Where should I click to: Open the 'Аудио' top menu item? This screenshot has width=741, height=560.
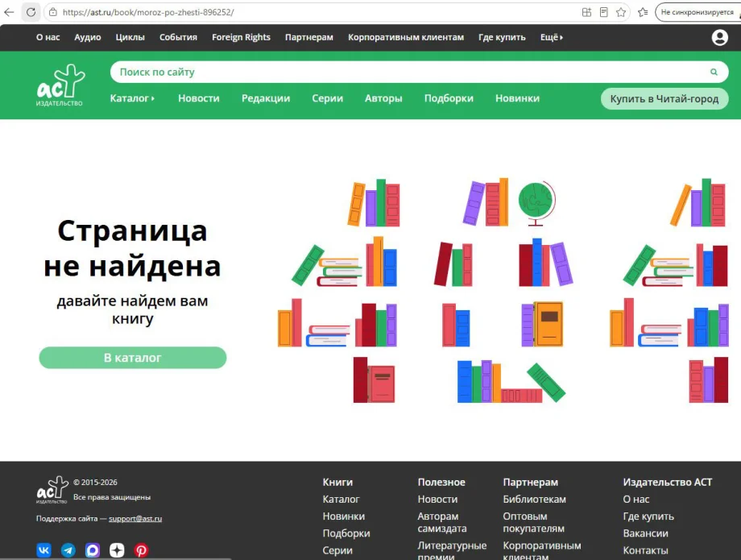click(88, 37)
